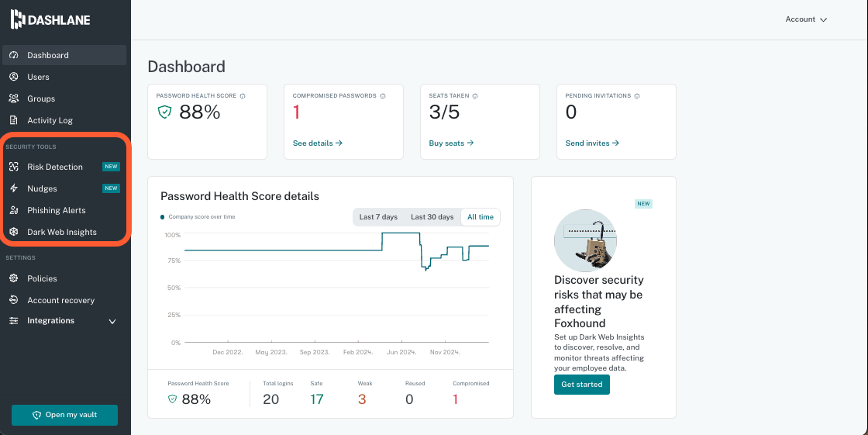Click the Dark Web Insights promo illustration

coord(586,240)
